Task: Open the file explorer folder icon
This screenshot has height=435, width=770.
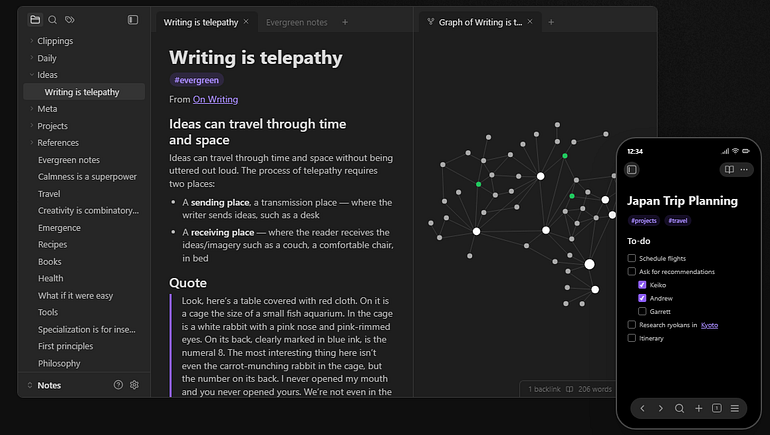Action: tap(35, 20)
